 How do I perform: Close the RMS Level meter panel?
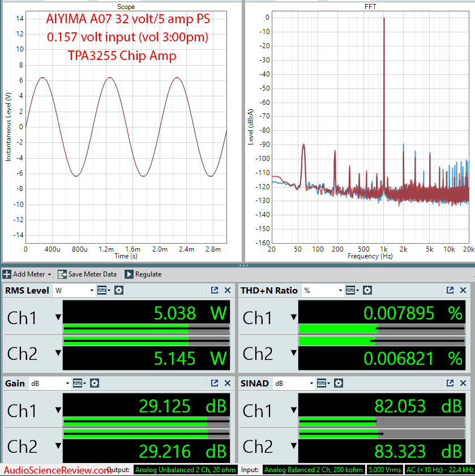[x=228, y=290]
